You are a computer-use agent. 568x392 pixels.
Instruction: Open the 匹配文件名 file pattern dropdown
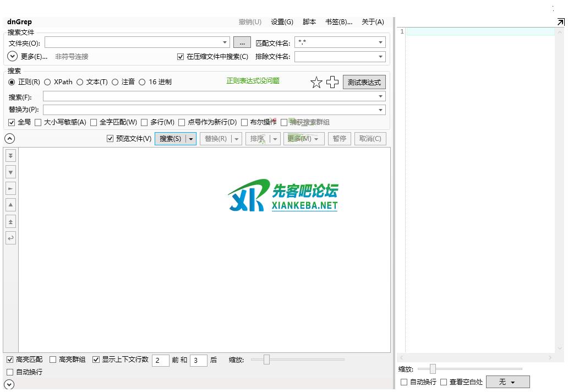tap(380, 42)
